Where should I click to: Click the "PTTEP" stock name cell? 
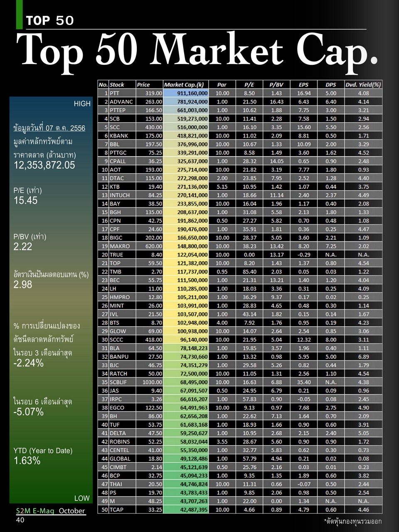click(122, 110)
